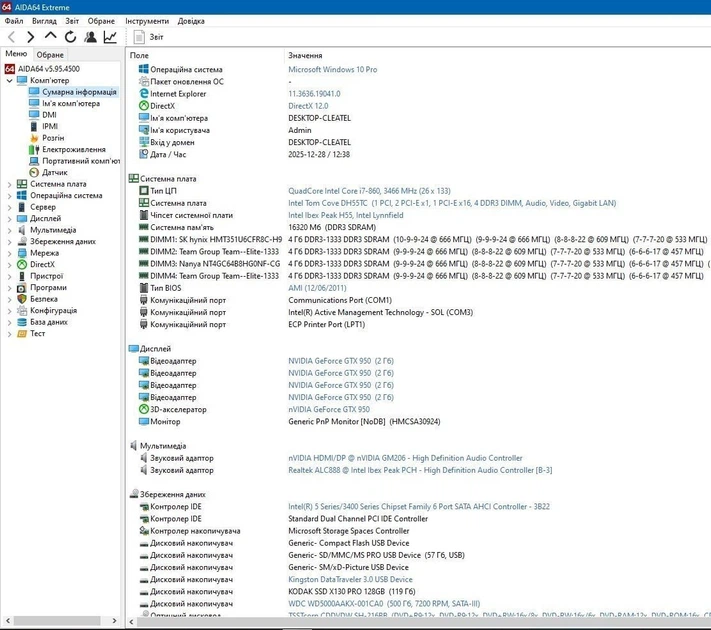This screenshot has height=630, width=711.
Task: Collapse the Комп'ютер tree node
Action: coord(10,81)
